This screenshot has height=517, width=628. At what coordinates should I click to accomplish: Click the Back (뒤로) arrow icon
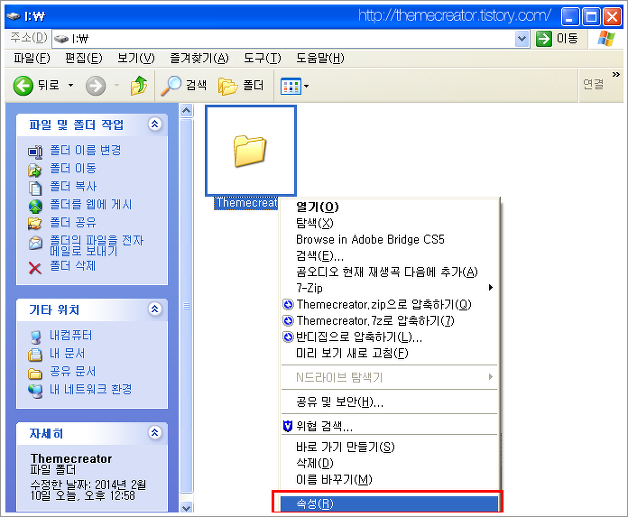click(23, 86)
